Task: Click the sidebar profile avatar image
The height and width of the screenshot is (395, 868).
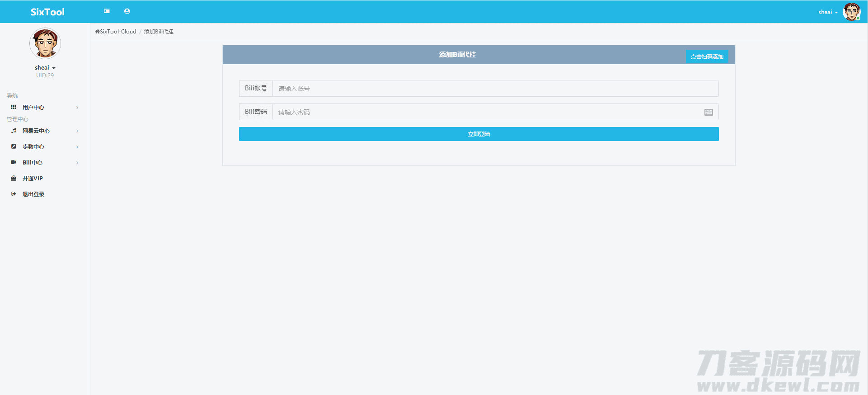Action: (45, 43)
